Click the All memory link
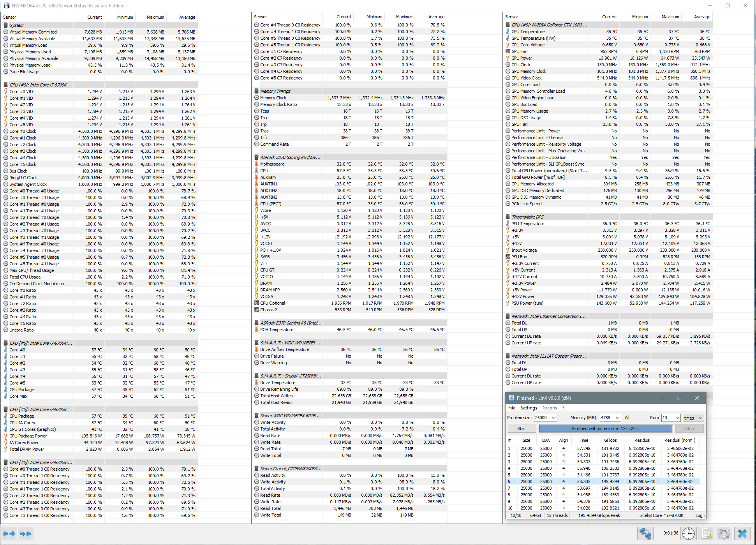Viewport: 756px width, 545px height. coord(627,417)
